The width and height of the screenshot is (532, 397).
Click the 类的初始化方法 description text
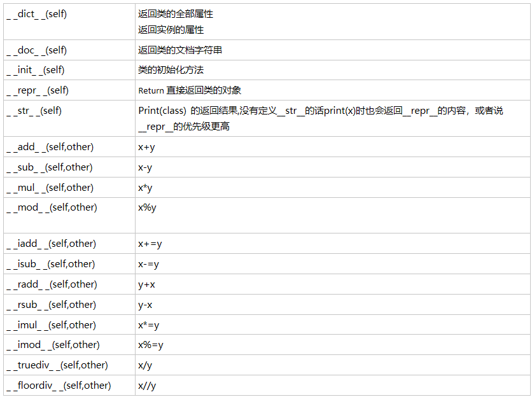click(x=171, y=70)
